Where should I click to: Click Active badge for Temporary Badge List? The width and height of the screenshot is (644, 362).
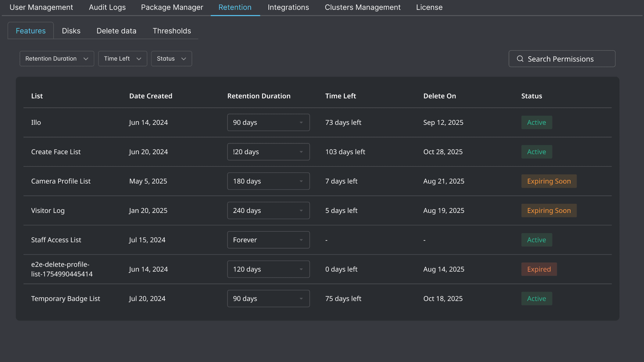[537, 298]
